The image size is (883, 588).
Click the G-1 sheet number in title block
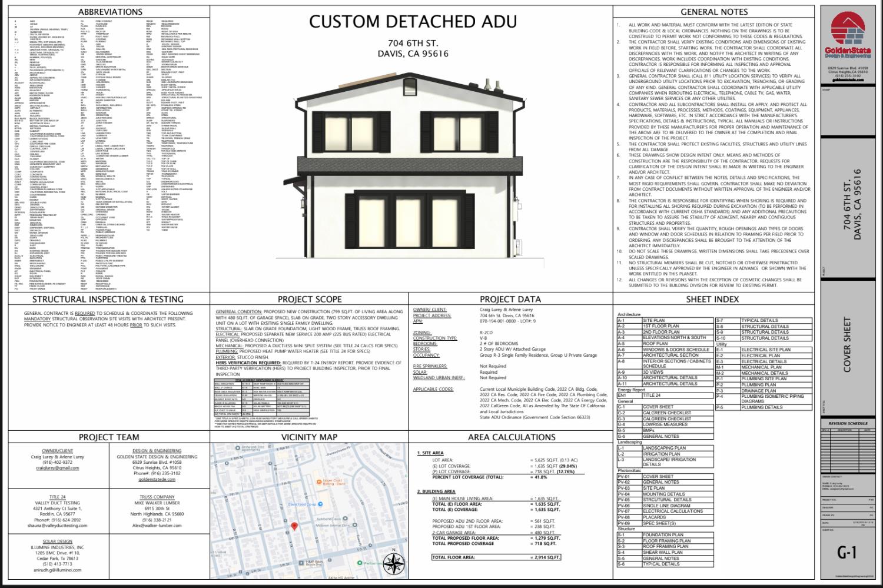pos(847,552)
